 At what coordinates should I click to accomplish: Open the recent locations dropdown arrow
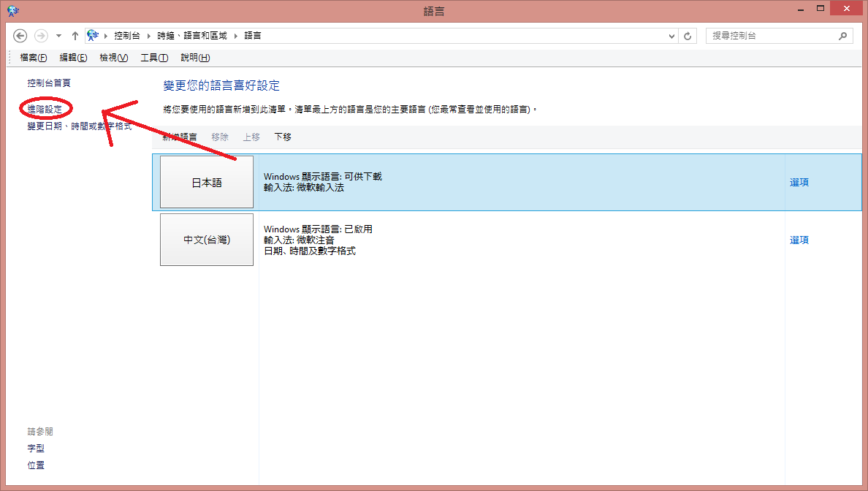[x=58, y=36]
